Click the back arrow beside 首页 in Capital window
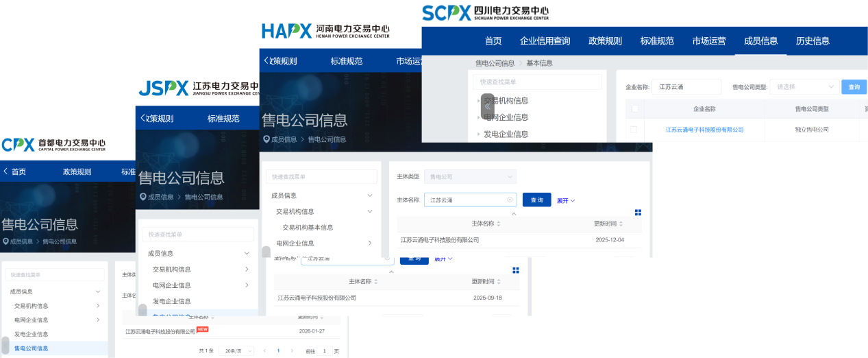The image size is (868, 358). pyautogui.click(x=5, y=171)
